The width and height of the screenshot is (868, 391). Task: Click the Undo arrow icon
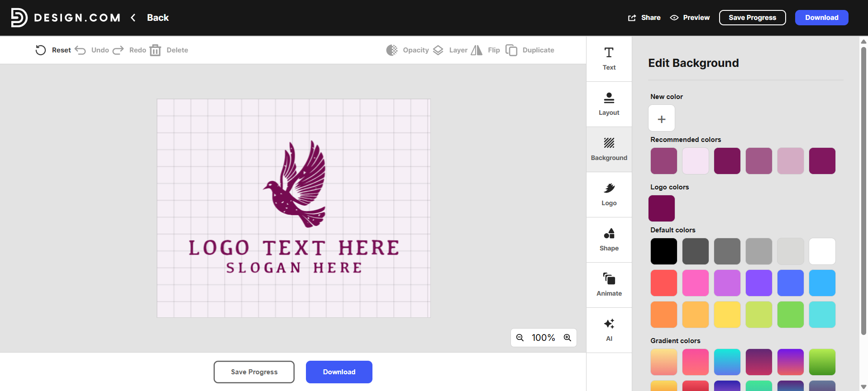click(80, 50)
